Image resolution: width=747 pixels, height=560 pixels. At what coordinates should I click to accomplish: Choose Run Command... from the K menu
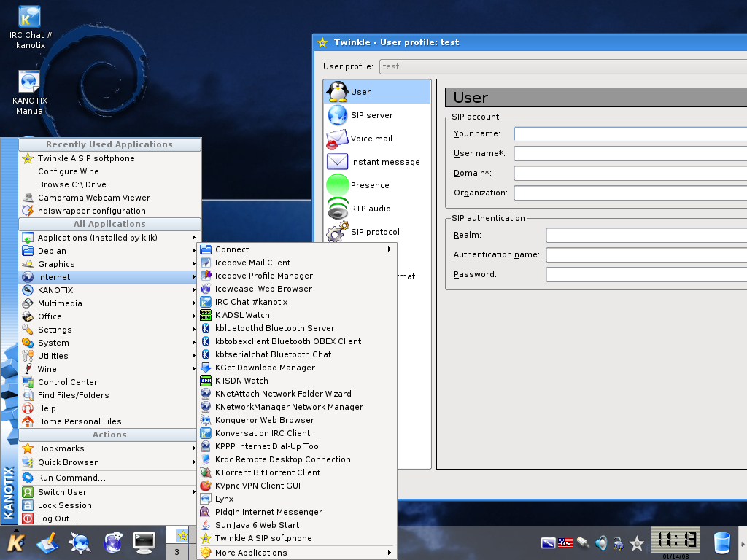coord(109,478)
